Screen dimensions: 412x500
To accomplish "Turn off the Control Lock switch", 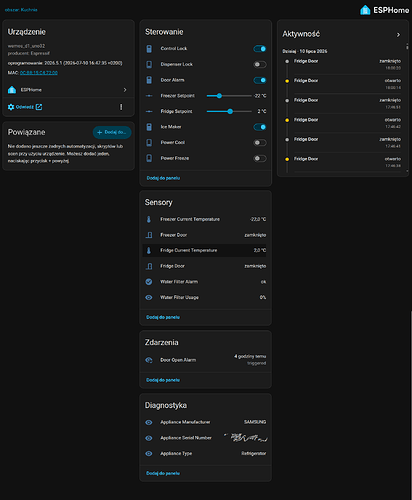I will 260,49.
